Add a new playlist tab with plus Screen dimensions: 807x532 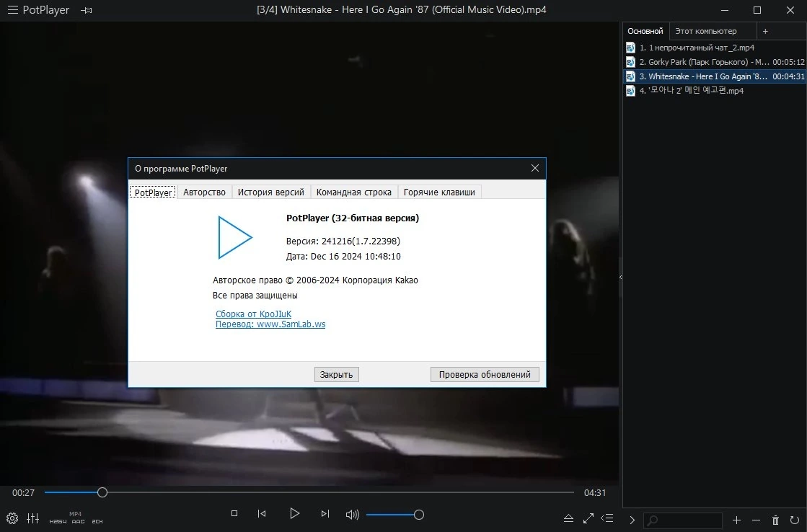coord(765,32)
